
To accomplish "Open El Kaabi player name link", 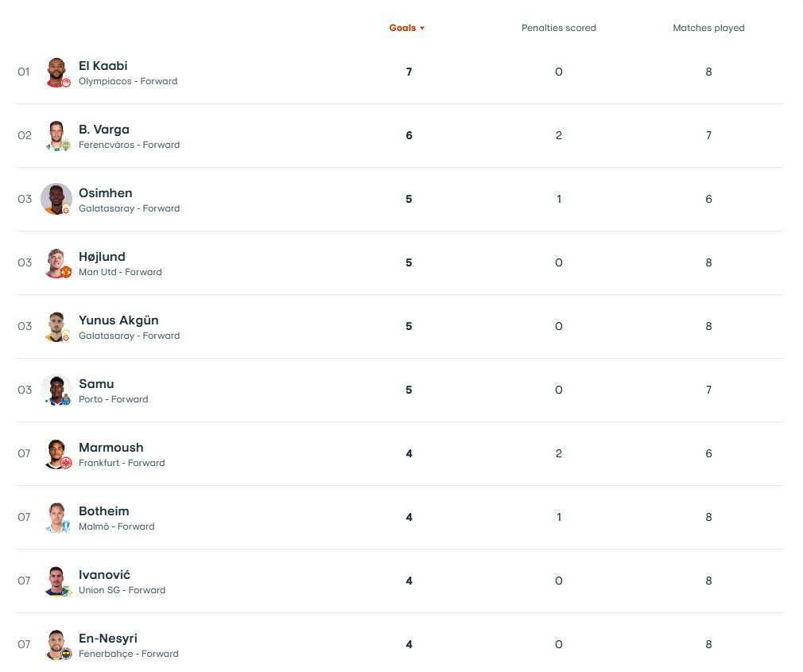I will click(103, 66).
